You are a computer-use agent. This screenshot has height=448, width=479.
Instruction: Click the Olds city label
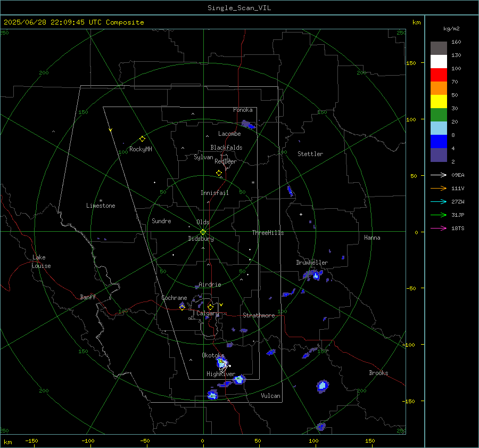203,222
